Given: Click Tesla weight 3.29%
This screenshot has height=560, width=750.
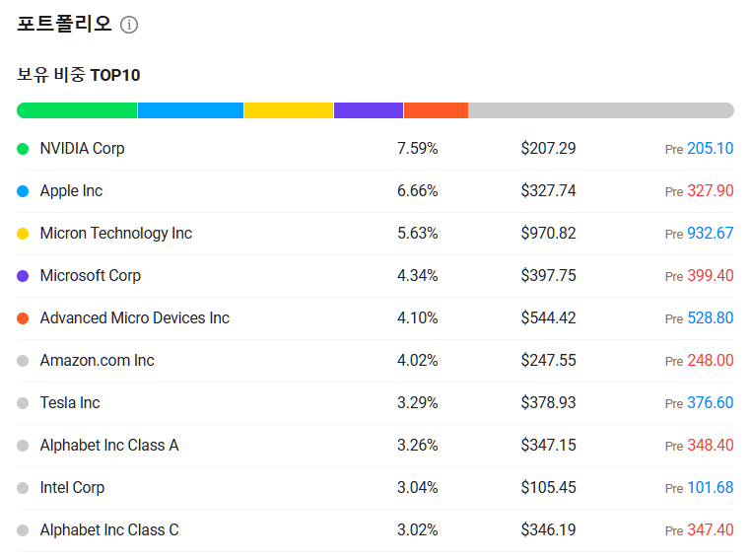Looking at the screenshot, I should click(418, 402).
